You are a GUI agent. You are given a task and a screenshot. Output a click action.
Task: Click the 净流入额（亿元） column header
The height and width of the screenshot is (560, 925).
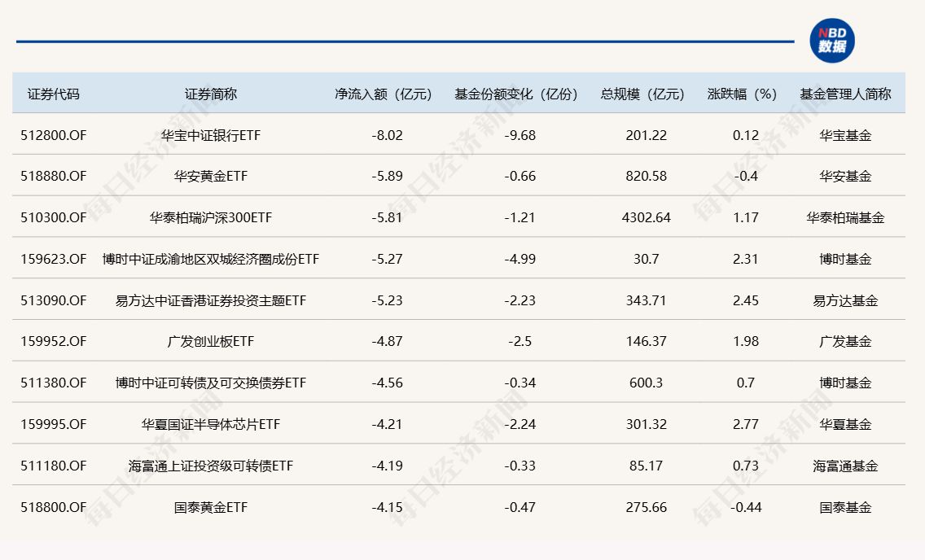(387, 94)
